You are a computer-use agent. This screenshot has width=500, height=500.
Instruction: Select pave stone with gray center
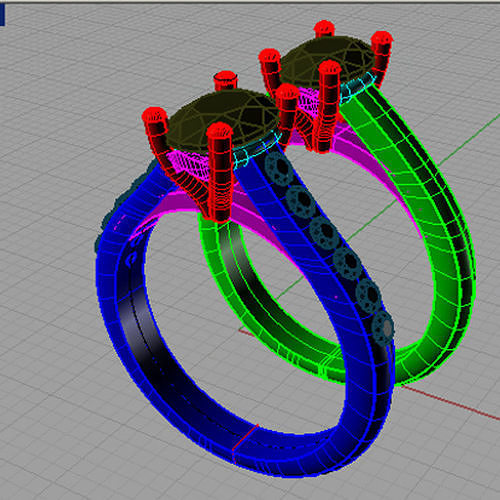(x=383, y=328)
